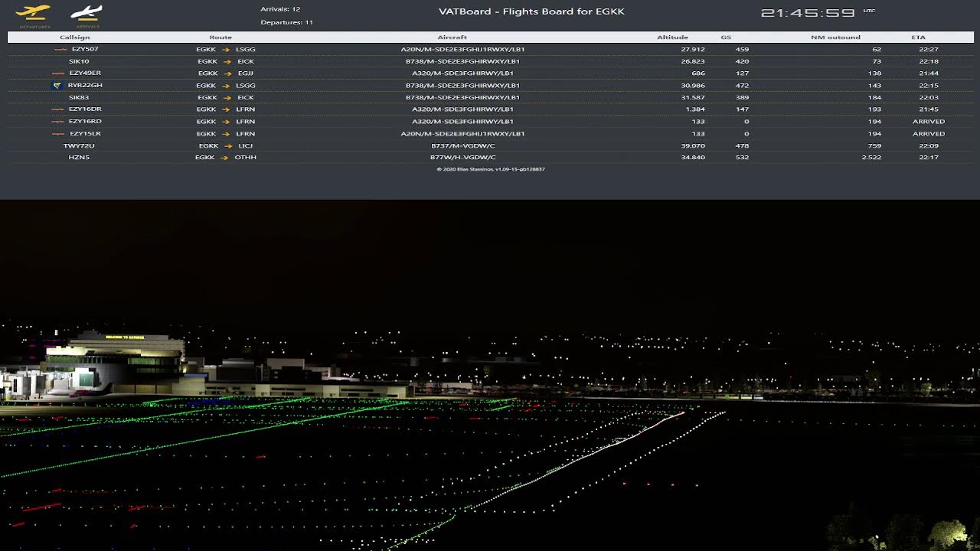Click destination LICJ in the TWY72U row
The height and width of the screenshot is (551, 980).
(245, 145)
